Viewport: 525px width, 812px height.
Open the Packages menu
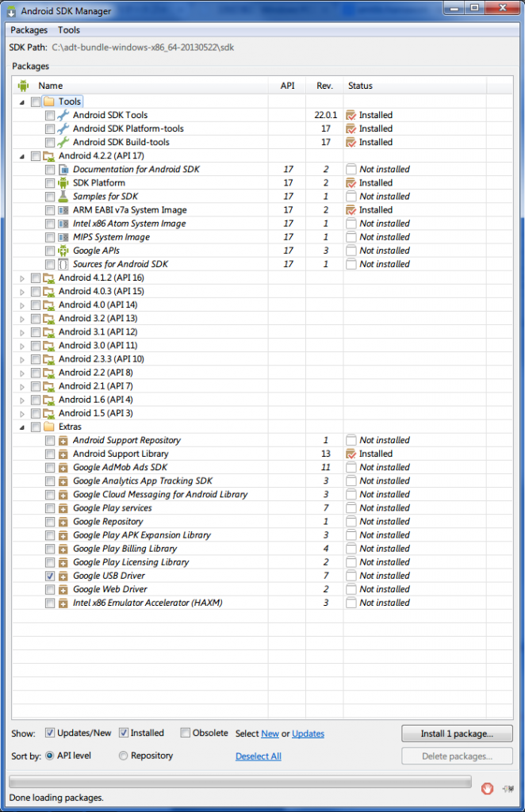pyautogui.click(x=29, y=30)
